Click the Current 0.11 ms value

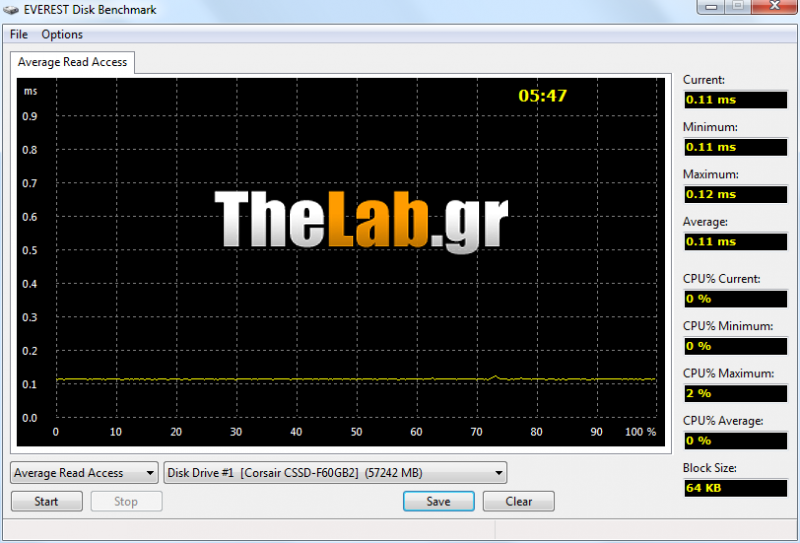click(x=735, y=100)
